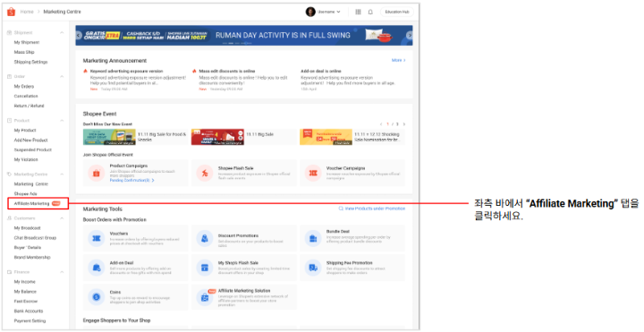The image size is (644, 332).
Task: Open Suspended Product in sidebar
Action: [33, 150]
